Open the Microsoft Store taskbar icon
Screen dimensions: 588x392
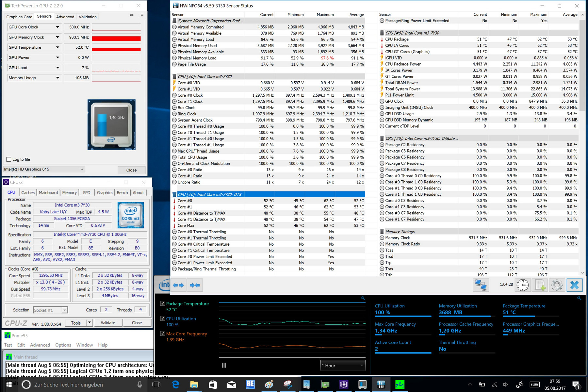tap(213, 384)
